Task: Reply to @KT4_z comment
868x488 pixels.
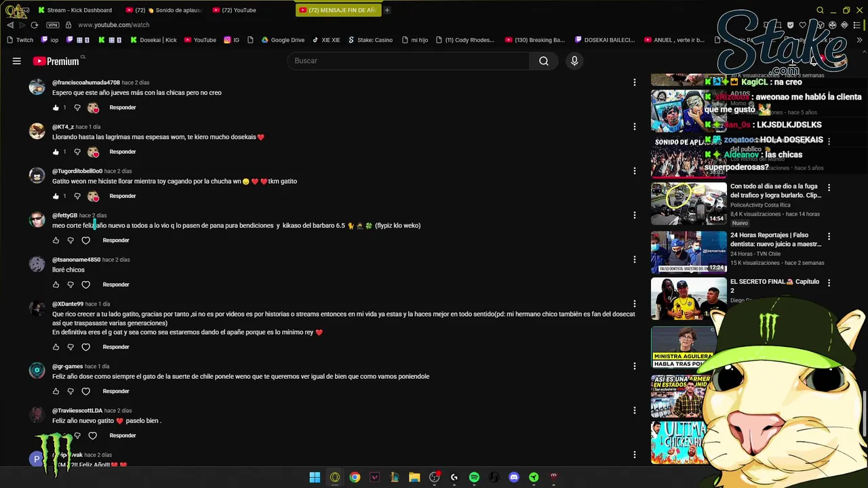Action: [123, 152]
